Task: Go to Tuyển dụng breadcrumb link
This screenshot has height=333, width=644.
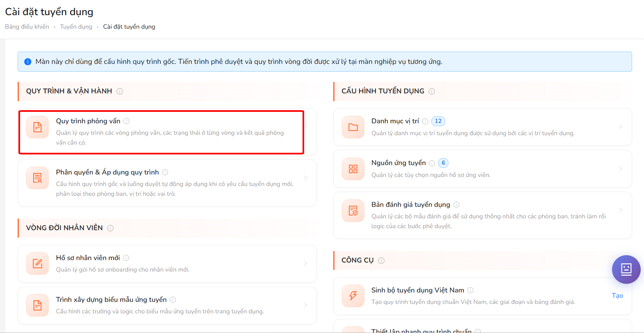Action: click(76, 27)
